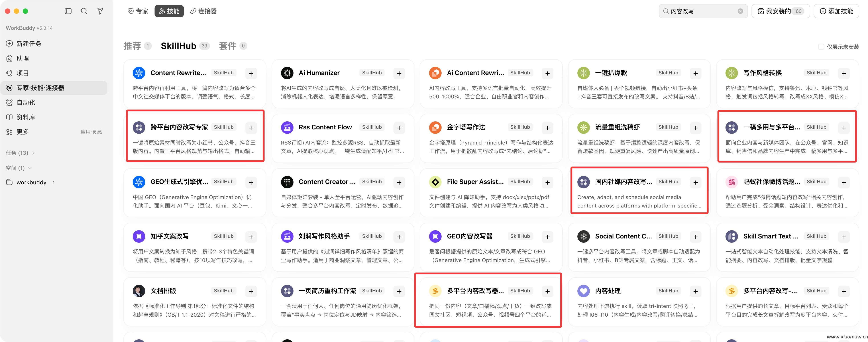
Task: Enable the 仅展示未安装 checkbox
Action: click(x=821, y=47)
